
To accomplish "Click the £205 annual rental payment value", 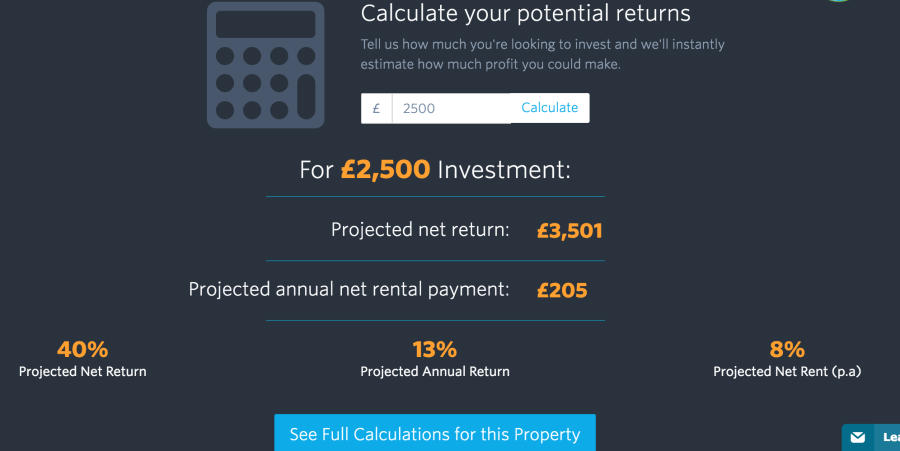I will point(562,290).
